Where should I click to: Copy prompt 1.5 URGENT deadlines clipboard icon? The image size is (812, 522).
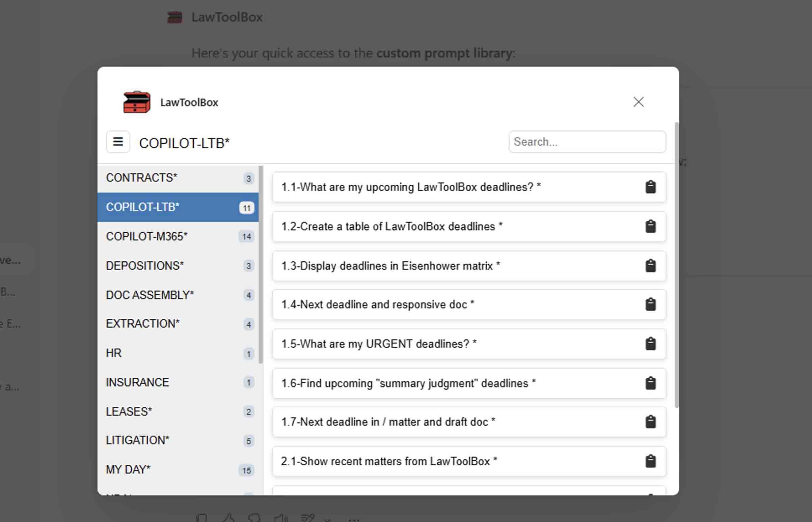tap(650, 344)
